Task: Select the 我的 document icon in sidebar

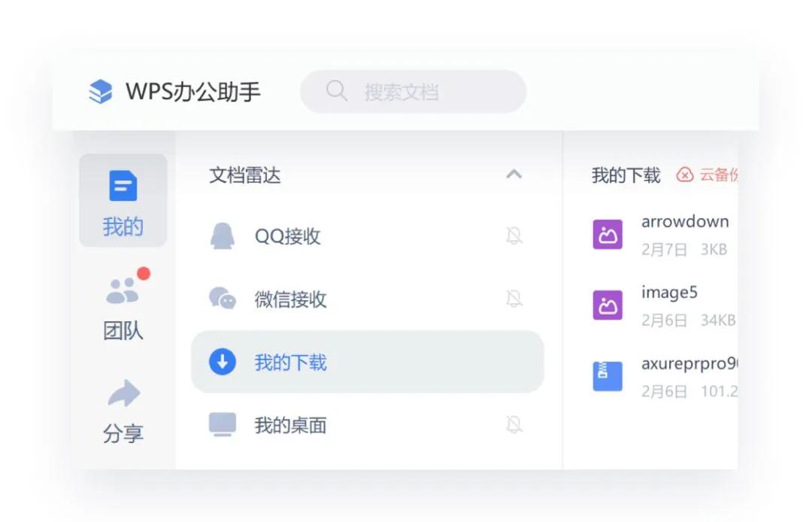Action: tap(123, 185)
